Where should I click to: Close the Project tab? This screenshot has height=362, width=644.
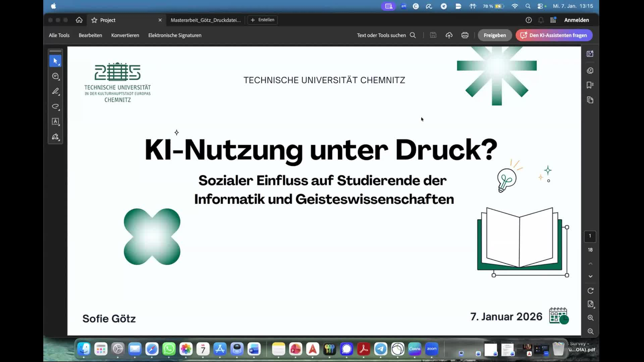tap(160, 20)
